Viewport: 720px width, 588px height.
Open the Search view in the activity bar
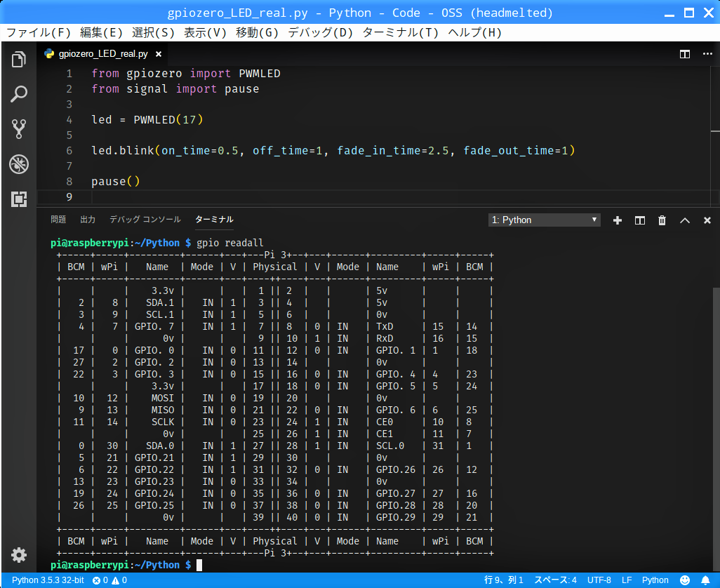pyautogui.click(x=19, y=94)
